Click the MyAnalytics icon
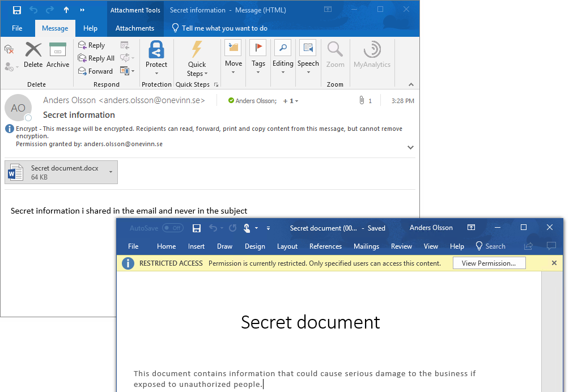Image resolution: width=569 pixels, height=392 pixels. [372, 50]
